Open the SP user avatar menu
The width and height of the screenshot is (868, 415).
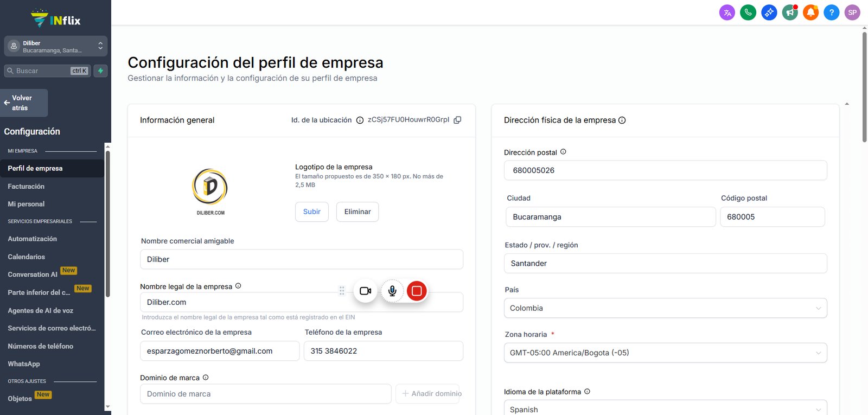852,12
